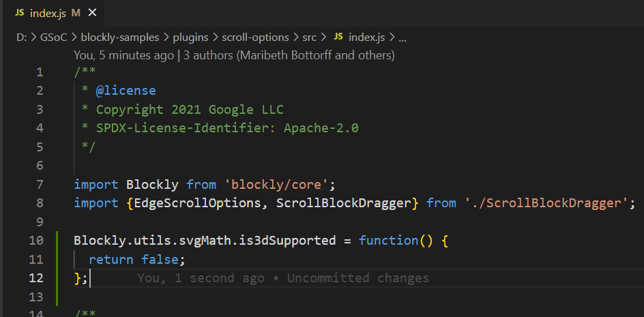Image resolution: width=644 pixels, height=317 pixels.
Task: Open the scroll-options breadcrumb folder
Action: [x=255, y=37]
